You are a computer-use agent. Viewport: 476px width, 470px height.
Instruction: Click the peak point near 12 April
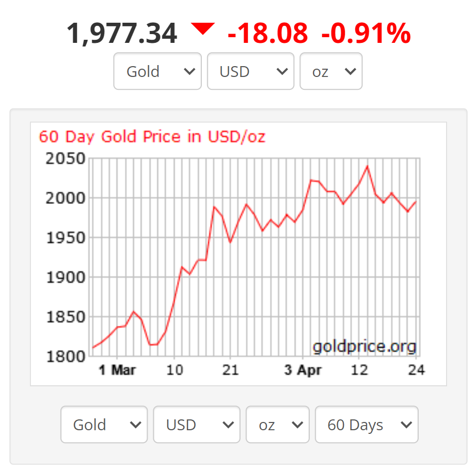tap(367, 166)
